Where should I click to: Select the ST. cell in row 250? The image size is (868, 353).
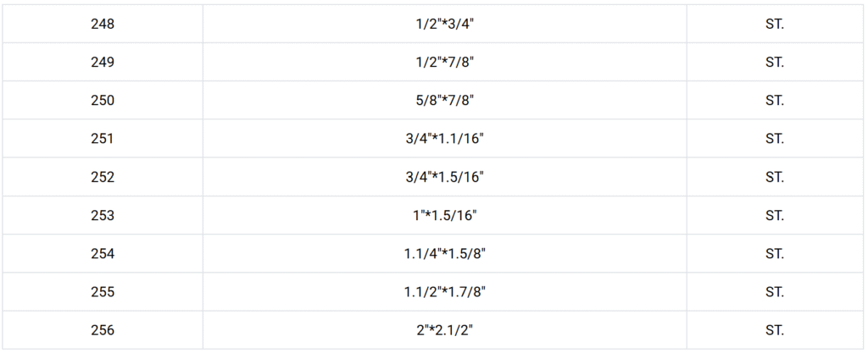point(774,100)
